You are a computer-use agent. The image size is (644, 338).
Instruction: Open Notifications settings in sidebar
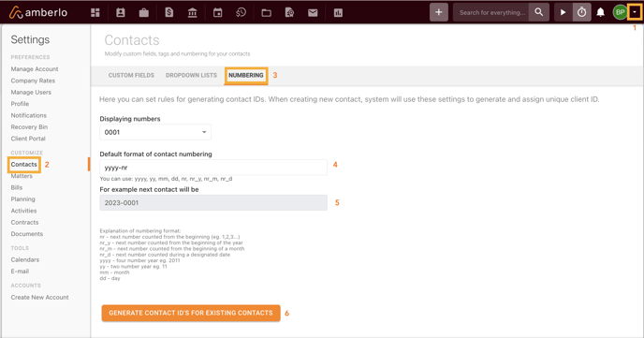pos(29,115)
